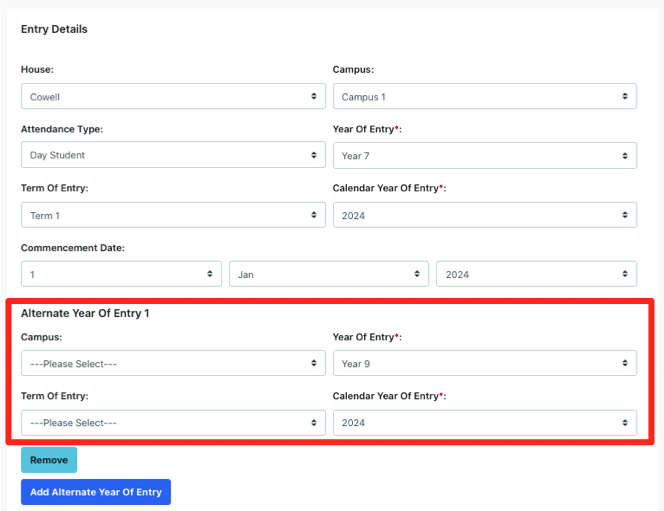Click the Entry Details heading
Image resolution: width=664 pixels, height=511 pixels.
(54, 29)
